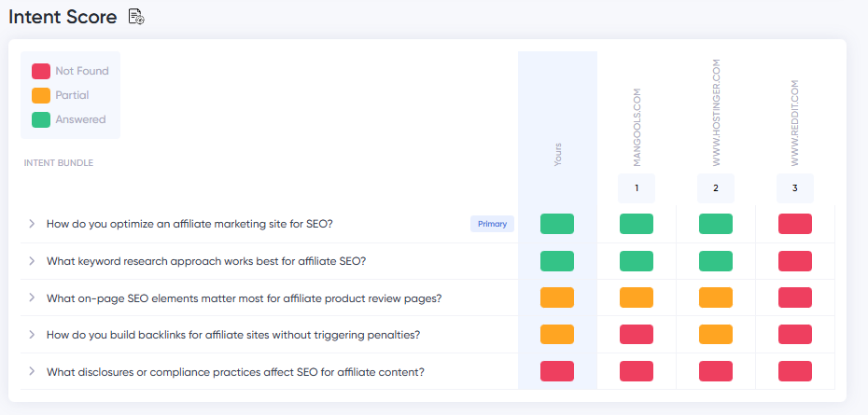
Task: Click Reddit red cell in disclosures row
Action: pos(795,371)
